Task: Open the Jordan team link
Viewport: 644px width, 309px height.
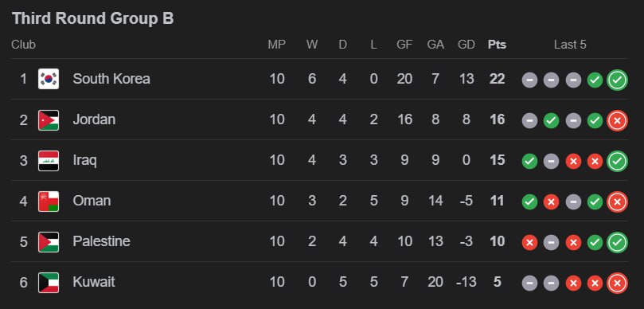Action: (94, 119)
